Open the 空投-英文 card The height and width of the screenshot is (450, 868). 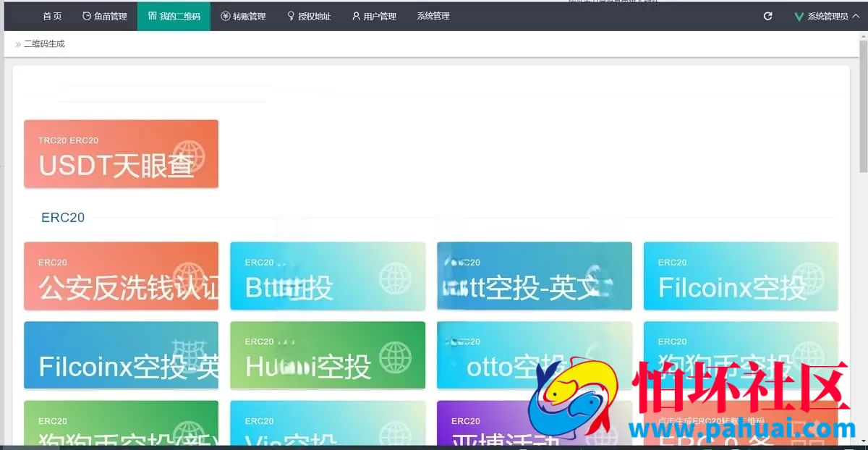535,276
